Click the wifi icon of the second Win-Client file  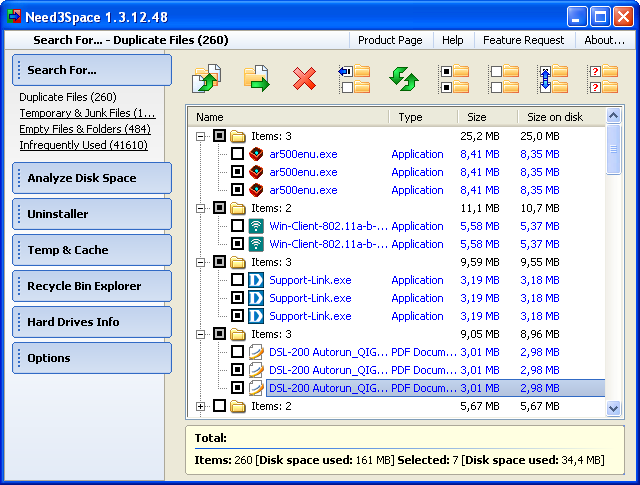coord(256,244)
